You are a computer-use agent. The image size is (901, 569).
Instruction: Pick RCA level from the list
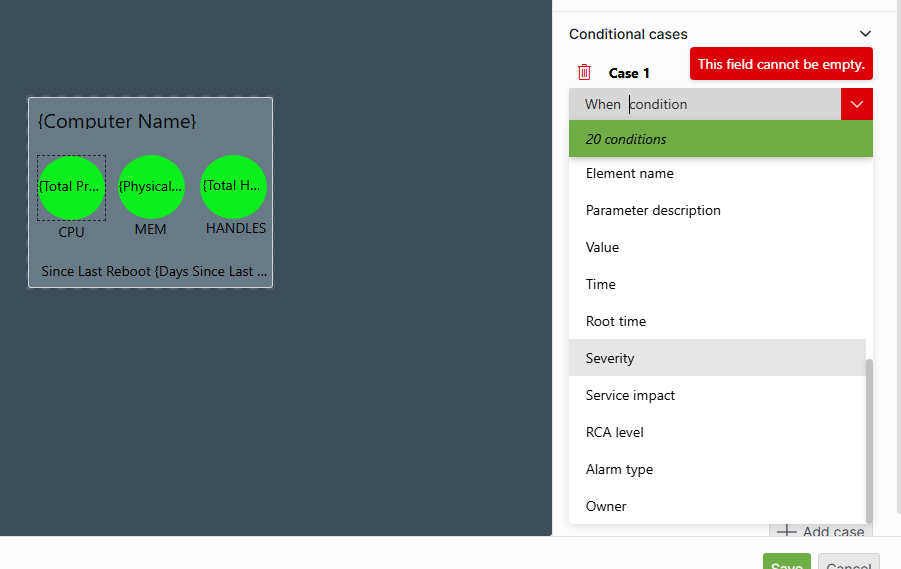(x=615, y=432)
